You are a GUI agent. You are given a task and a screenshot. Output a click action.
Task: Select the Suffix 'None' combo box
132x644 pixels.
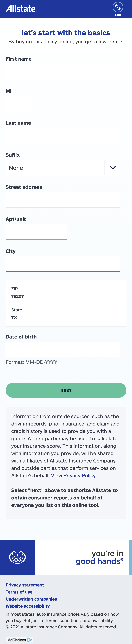(x=55, y=168)
